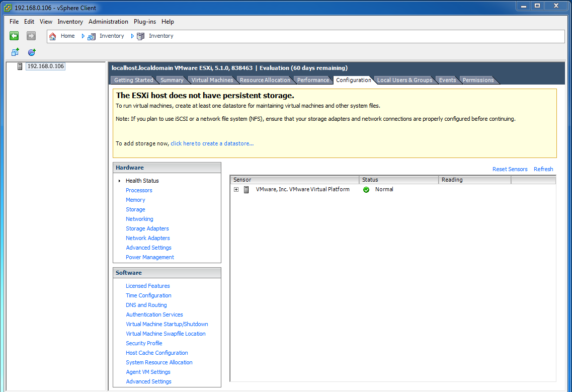Click the create a datastore link

pyautogui.click(x=212, y=143)
